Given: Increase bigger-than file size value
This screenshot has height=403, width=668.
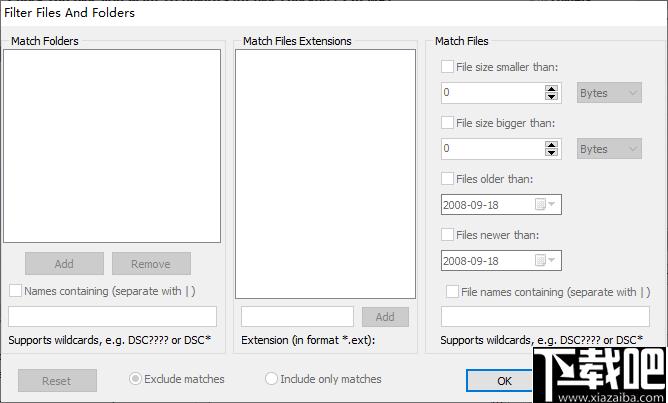Looking at the screenshot, I should click(x=551, y=145).
